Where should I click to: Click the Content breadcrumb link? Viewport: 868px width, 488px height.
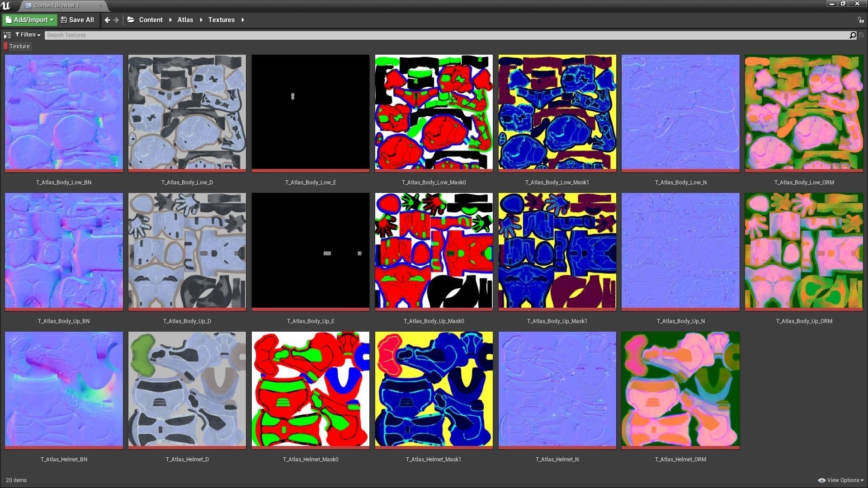[151, 20]
